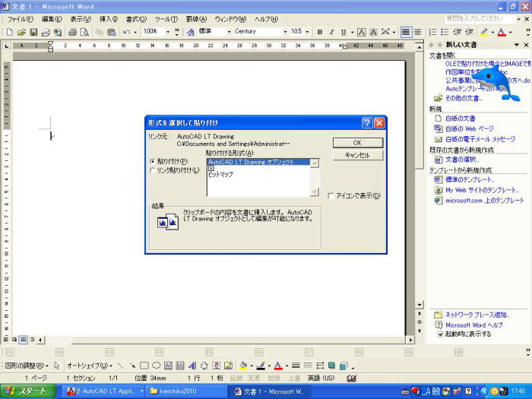This screenshot has height=399, width=532.
Task: Apply underline formatting
Action: (x=344, y=32)
